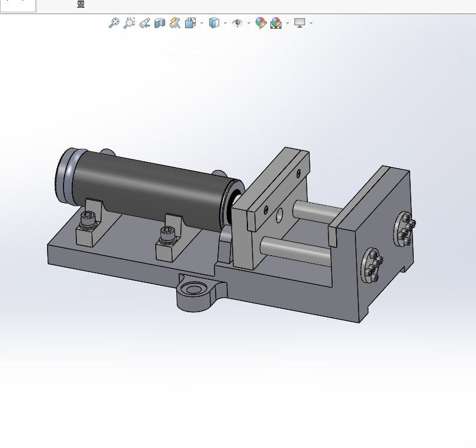Viewport: 476px width, 448px height.
Task: Toggle the Section View tool
Action: click(x=160, y=23)
